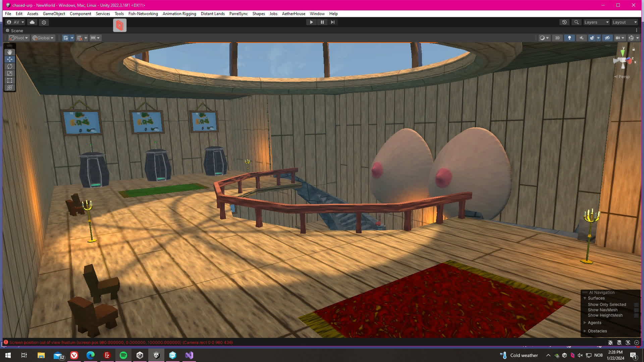Expand the Agents section

594,323
